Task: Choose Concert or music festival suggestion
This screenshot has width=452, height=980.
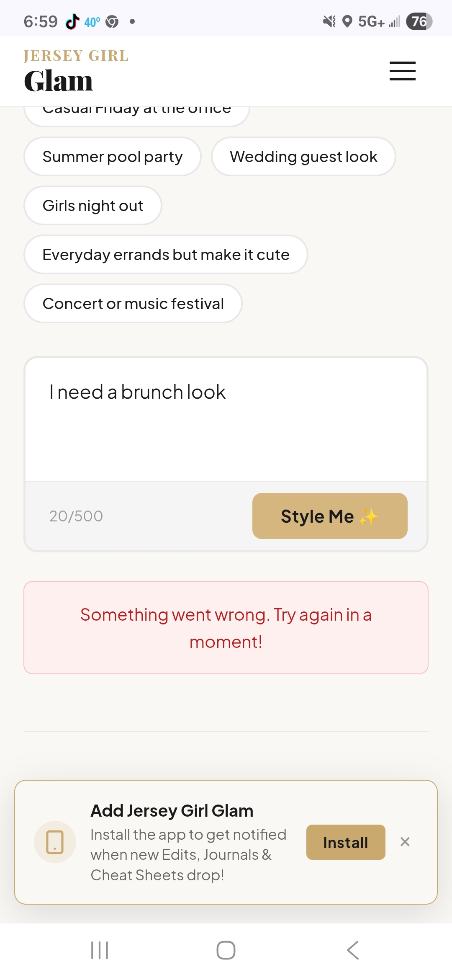Action: click(133, 304)
